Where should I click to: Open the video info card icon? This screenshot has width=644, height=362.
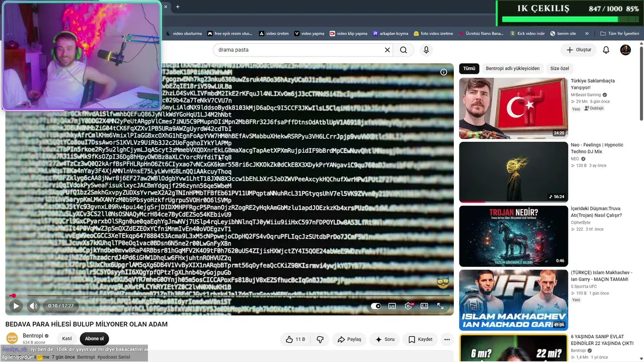(x=444, y=72)
